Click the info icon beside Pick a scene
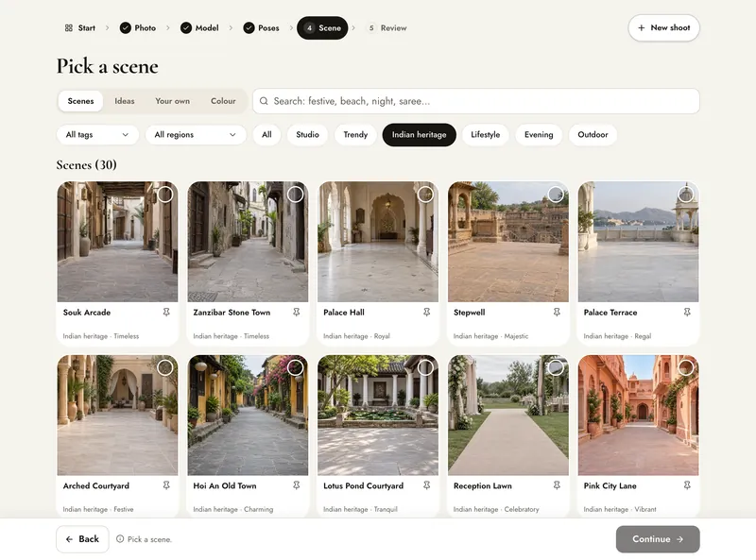756x560 pixels. (x=120, y=539)
